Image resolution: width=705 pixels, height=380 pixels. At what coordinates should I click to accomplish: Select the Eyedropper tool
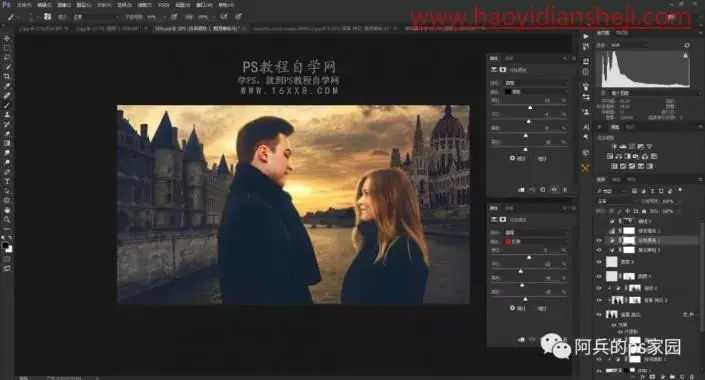pyautogui.click(x=7, y=86)
